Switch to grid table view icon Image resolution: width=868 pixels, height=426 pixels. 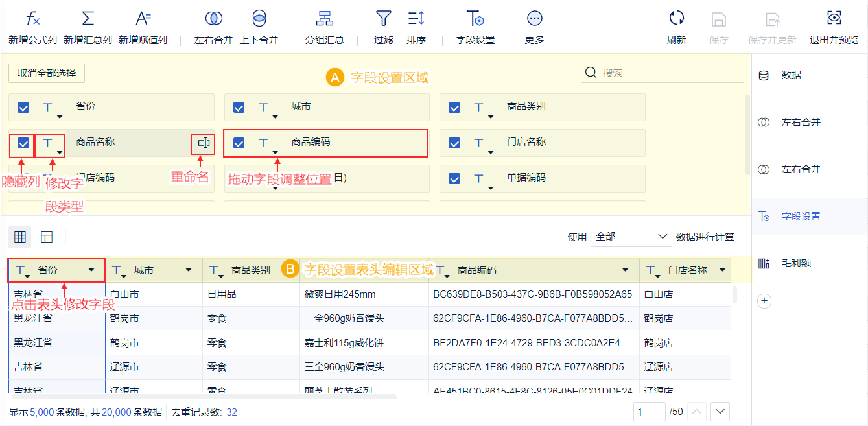pyautogui.click(x=20, y=237)
